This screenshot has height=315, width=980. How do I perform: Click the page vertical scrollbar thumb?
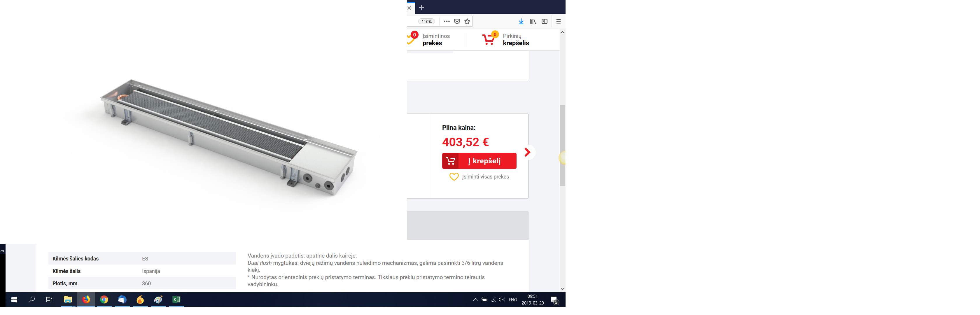click(x=562, y=146)
